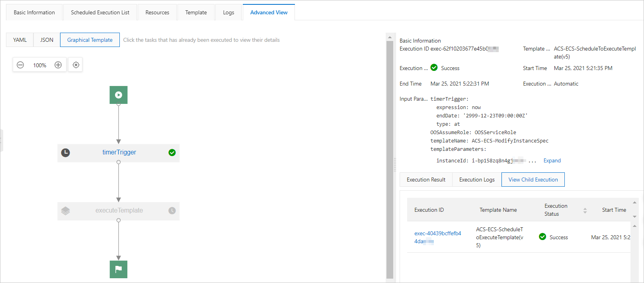
Task: Switch to the Template tab
Action: [196, 12]
